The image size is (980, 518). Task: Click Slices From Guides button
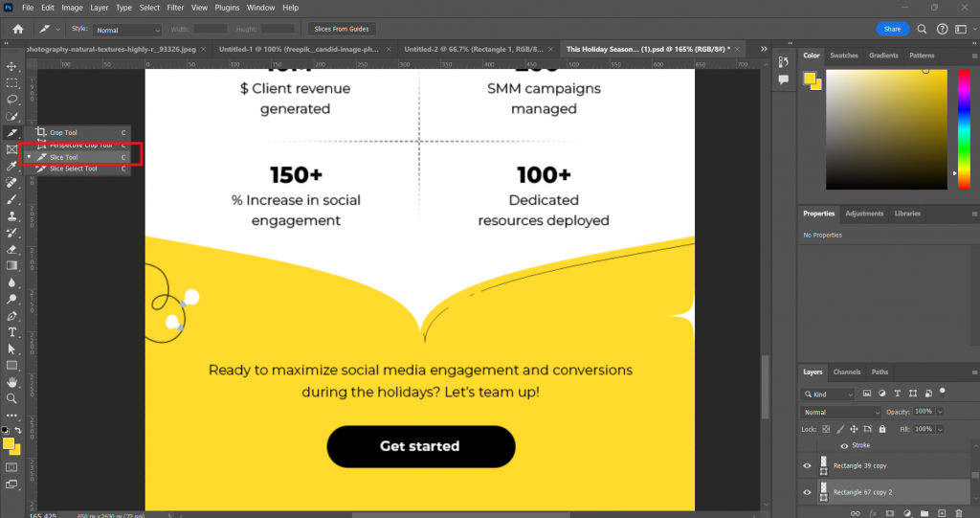(342, 29)
